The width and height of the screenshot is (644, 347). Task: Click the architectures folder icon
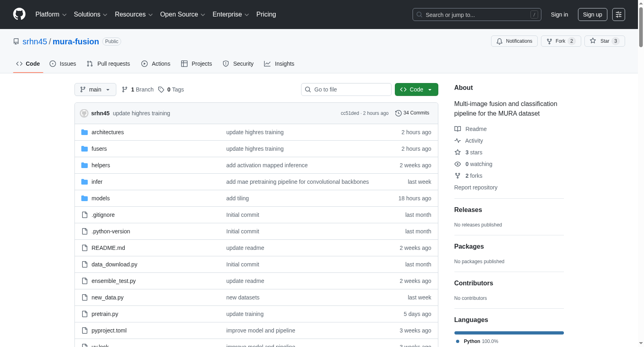[x=85, y=132]
